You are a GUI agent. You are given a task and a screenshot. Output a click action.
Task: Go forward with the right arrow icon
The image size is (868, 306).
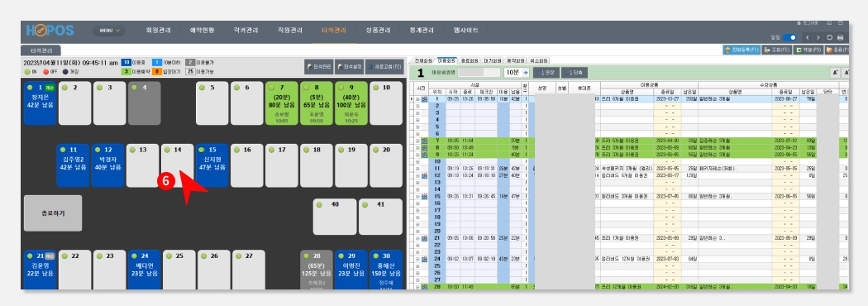click(x=818, y=37)
